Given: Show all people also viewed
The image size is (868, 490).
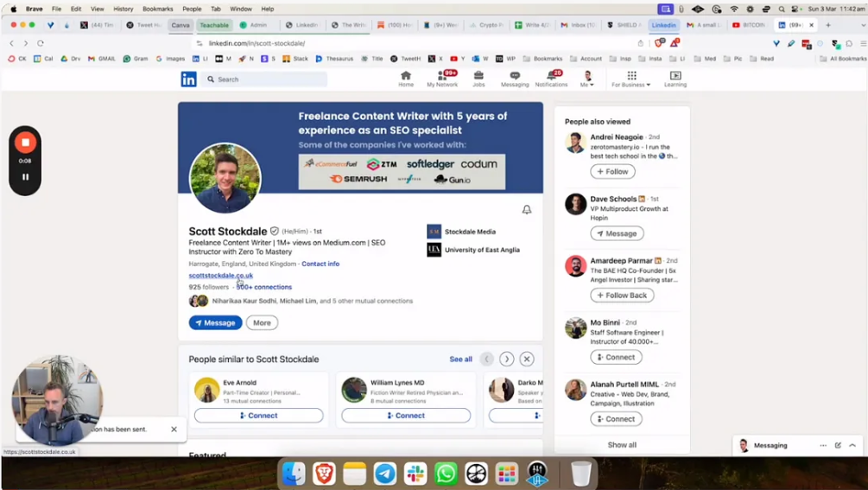Looking at the screenshot, I should point(622,444).
